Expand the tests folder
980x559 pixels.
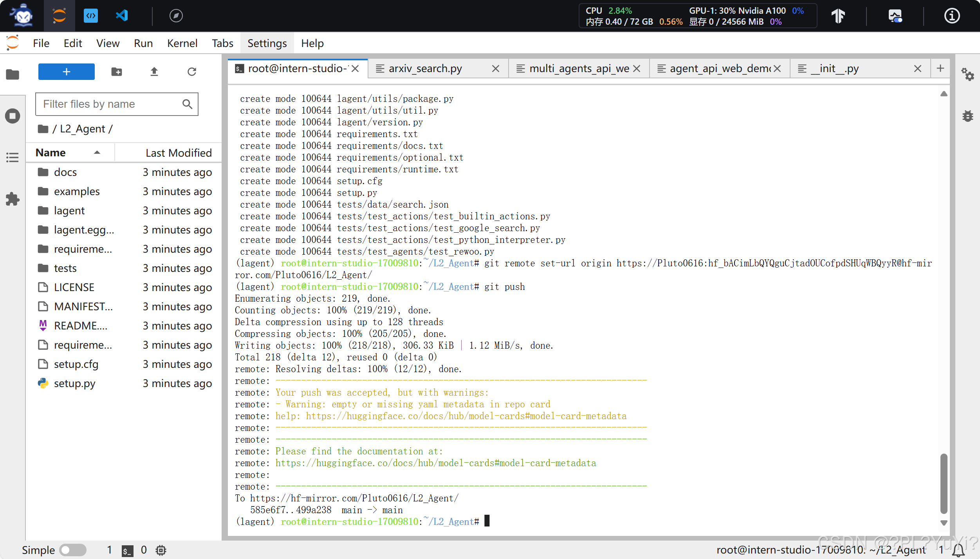coord(65,268)
